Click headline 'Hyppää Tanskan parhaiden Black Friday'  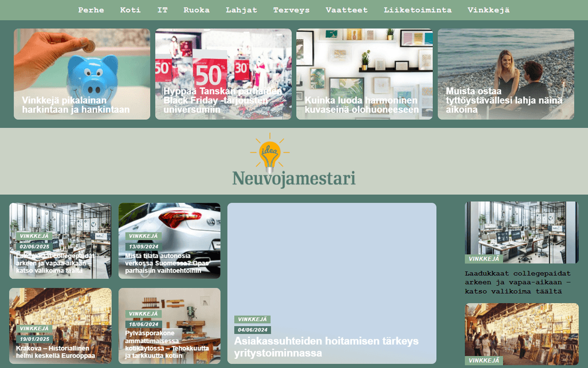pos(223,100)
